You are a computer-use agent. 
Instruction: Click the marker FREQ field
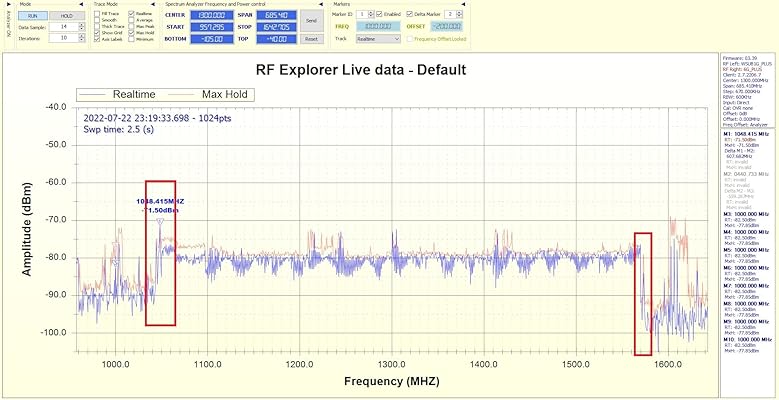tap(378, 26)
